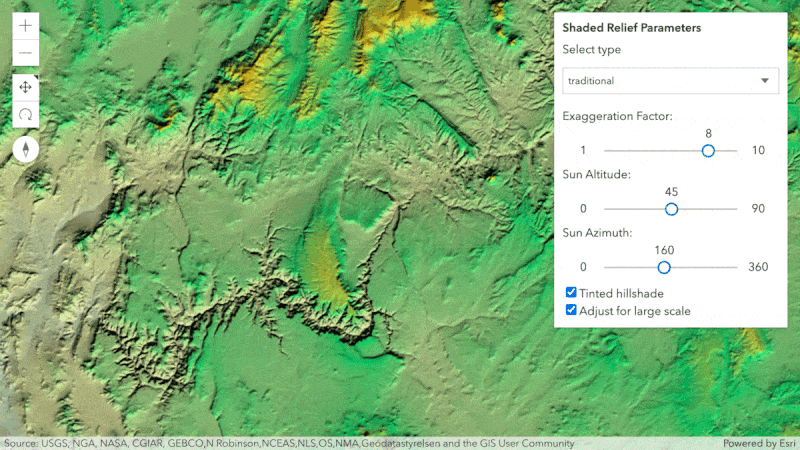Zoom out with the minus button

[26, 53]
